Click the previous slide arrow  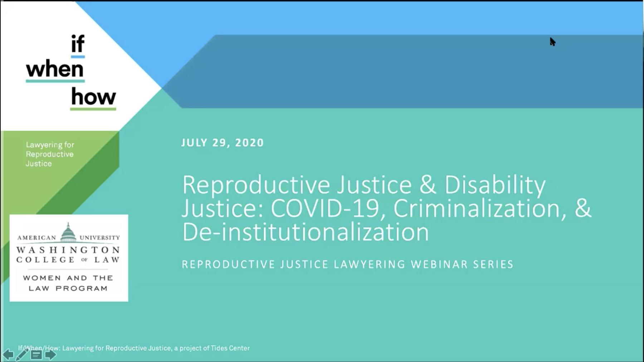coord(8,354)
